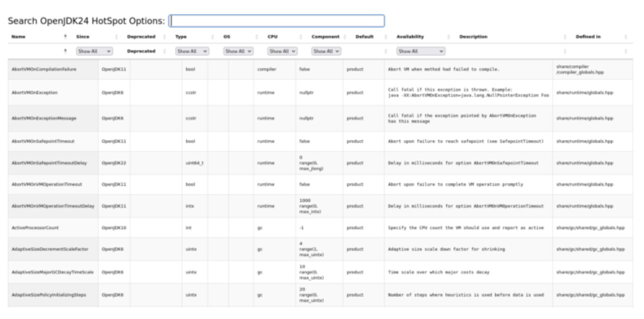
Task: Click sort icon next to OS header
Action: [x=257, y=36]
